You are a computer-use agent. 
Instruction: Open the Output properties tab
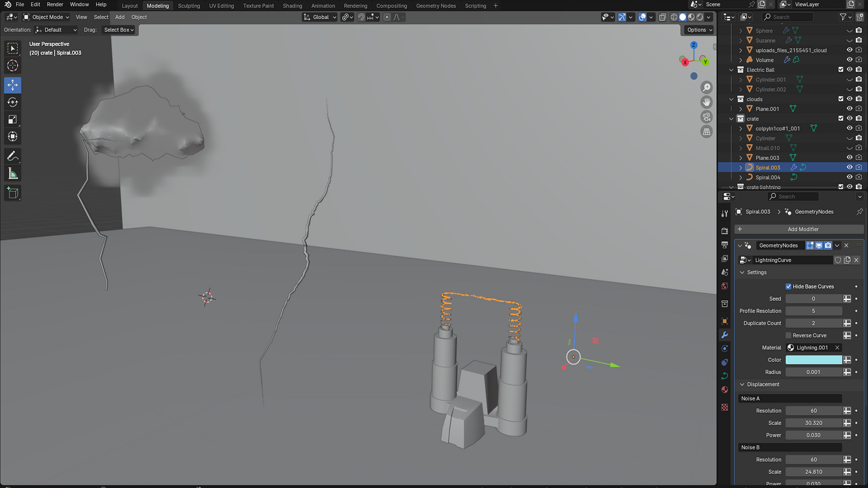pos(724,245)
